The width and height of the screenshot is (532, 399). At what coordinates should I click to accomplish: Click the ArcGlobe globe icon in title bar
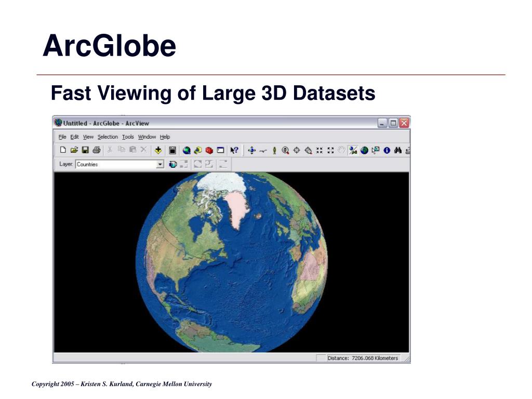coord(58,123)
